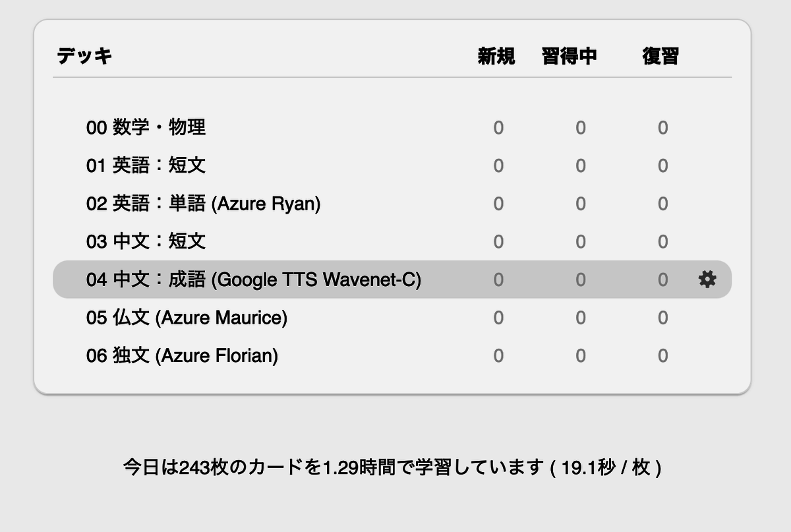Viewport: 791px width, 532px height.
Task: Open the 00 数学・物理 deck
Action: [146, 127]
